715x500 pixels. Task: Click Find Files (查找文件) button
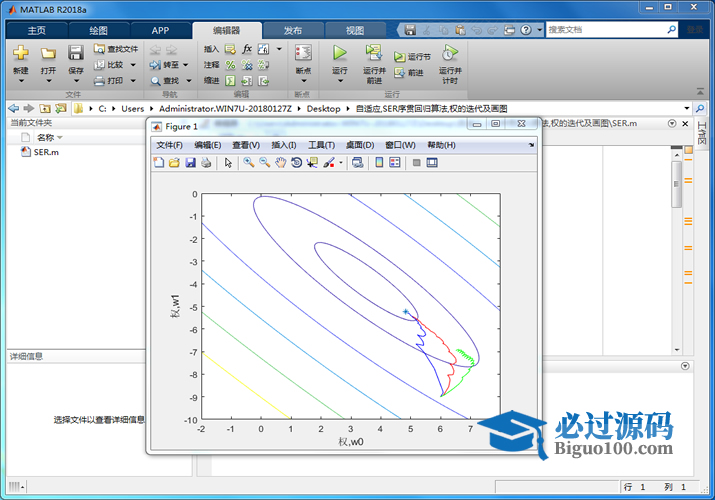116,49
